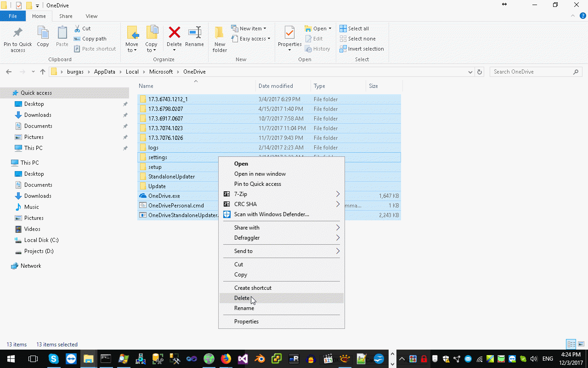The height and width of the screenshot is (368, 588).
Task: Select the OneDrivePersonal.cmd file
Action: pyautogui.click(x=269, y=206)
